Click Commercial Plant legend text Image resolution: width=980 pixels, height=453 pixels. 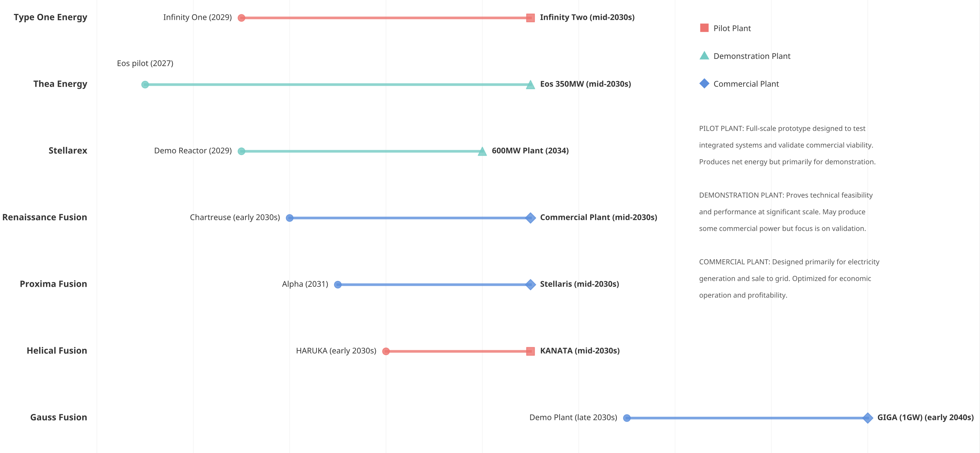[x=746, y=84]
